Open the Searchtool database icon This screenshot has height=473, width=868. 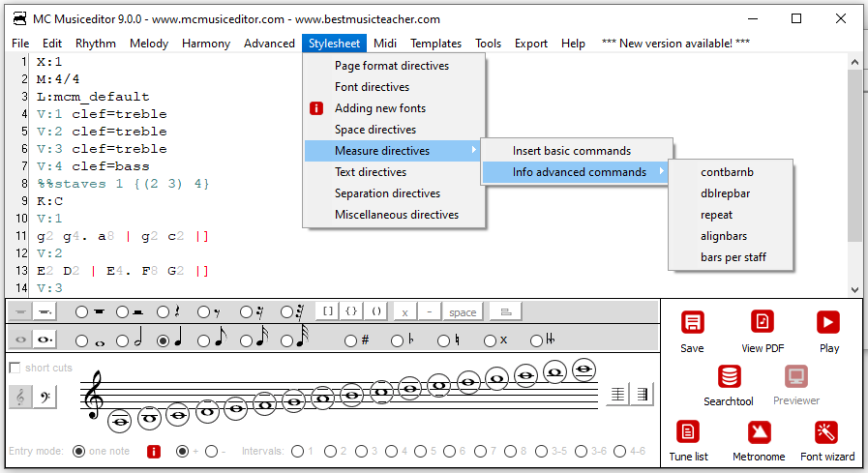pyautogui.click(x=729, y=376)
